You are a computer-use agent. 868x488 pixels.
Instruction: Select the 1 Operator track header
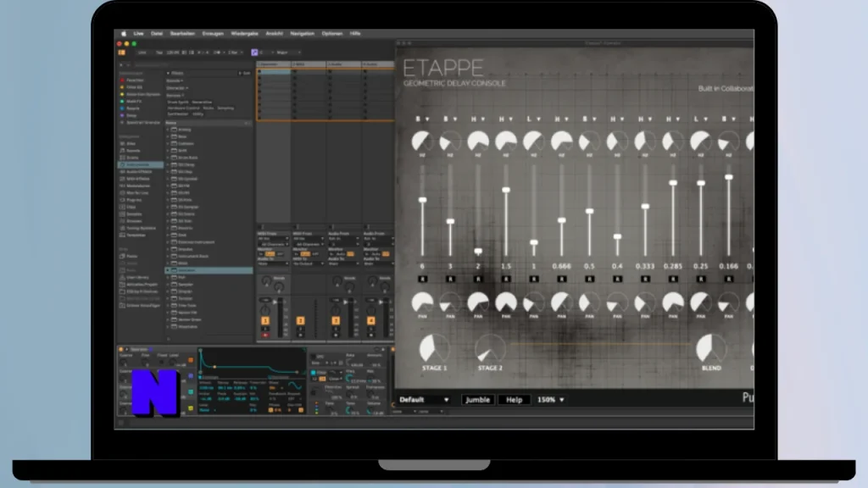click(x=274, y=64)
